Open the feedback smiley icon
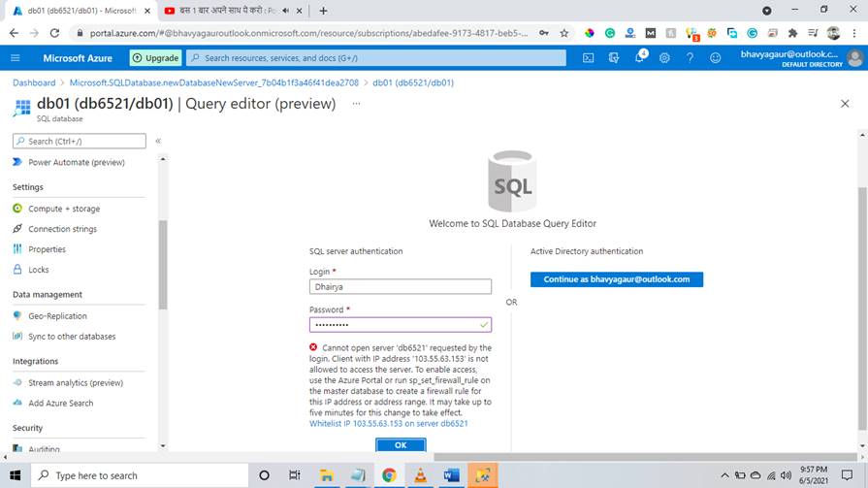 point(715,57)
